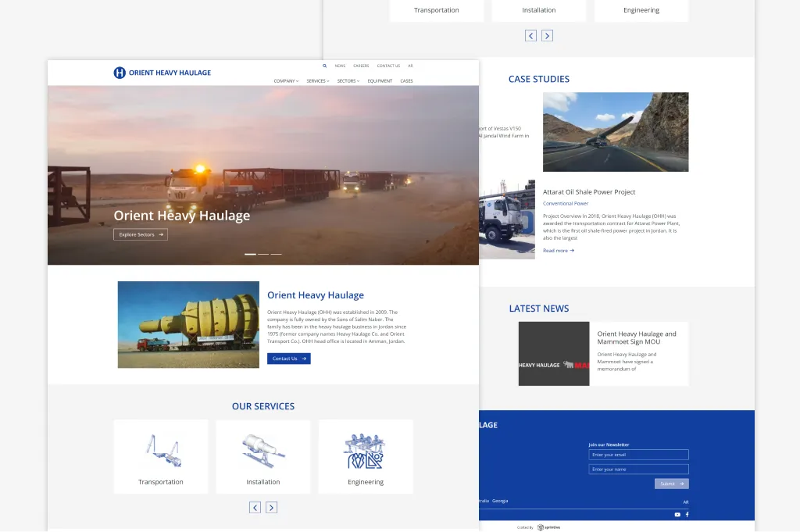Viewport: 800px width, 532px height.
Task: Click the Georgia footer link
Action: click(x=500, y=501)
